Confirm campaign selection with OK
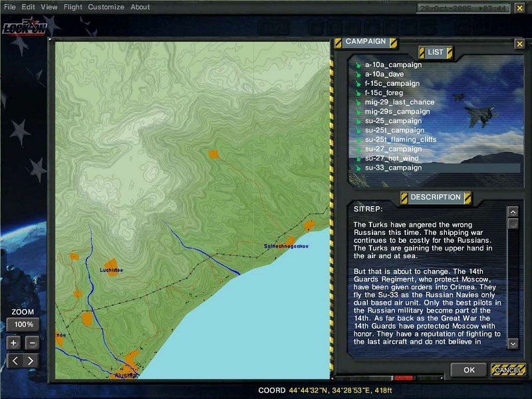This screenshot has width=532, height=399. [x=469, y=370]
